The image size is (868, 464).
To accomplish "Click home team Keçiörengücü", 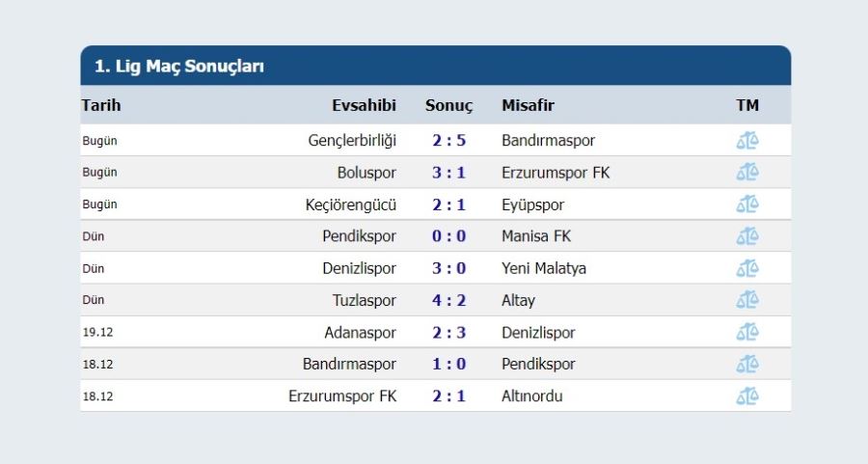I will [x=351, y=205].
